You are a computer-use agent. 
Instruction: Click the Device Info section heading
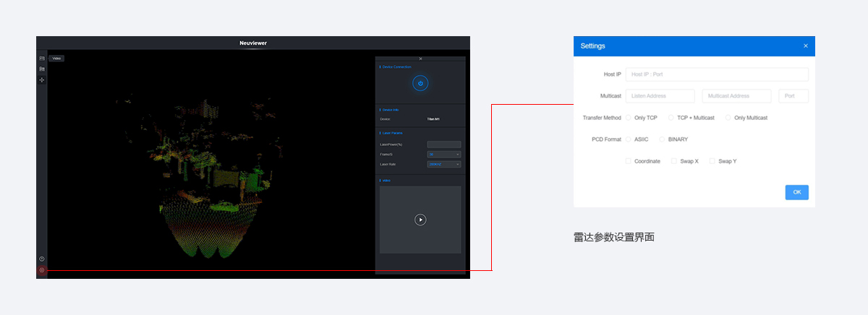click(x=390, y=110)
